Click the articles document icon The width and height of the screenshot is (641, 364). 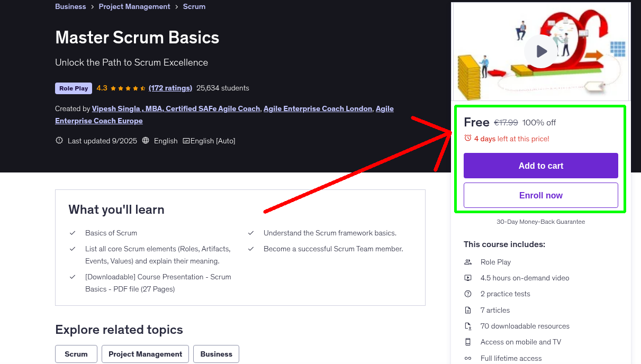click(x=468, y=310)
